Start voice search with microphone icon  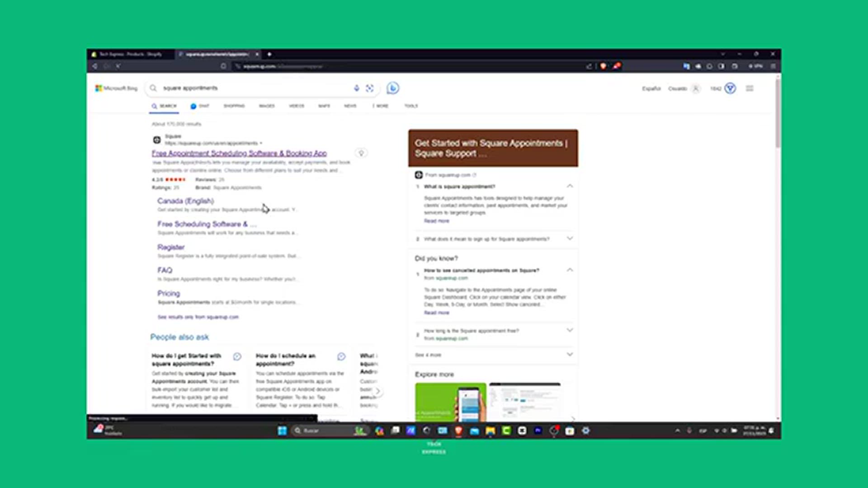pos(357,88)
